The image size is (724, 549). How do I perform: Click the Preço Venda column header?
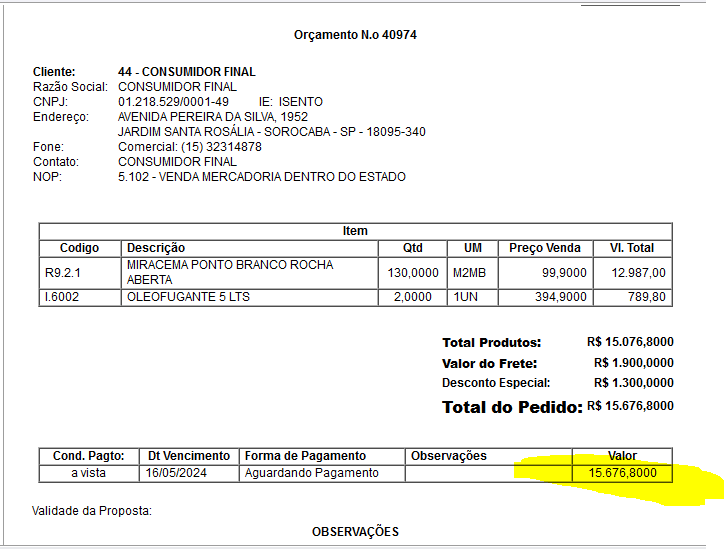click(x=544, y=248)
